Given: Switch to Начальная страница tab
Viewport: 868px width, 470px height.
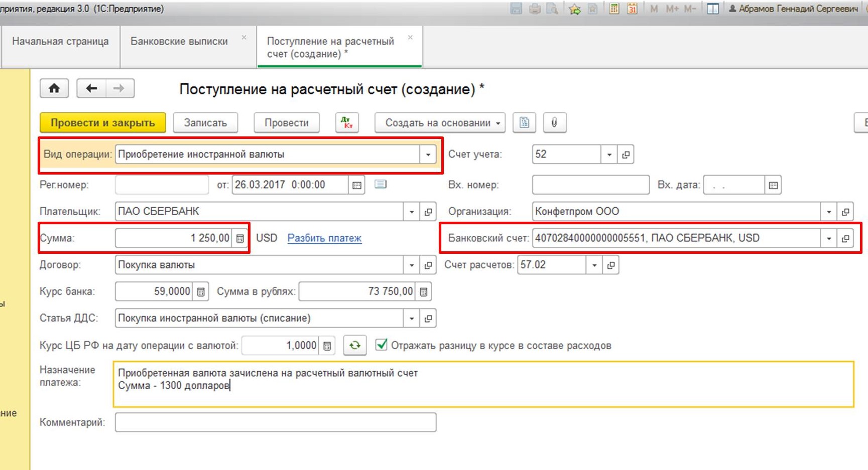Looking at the screenshot, I should 60,42.
